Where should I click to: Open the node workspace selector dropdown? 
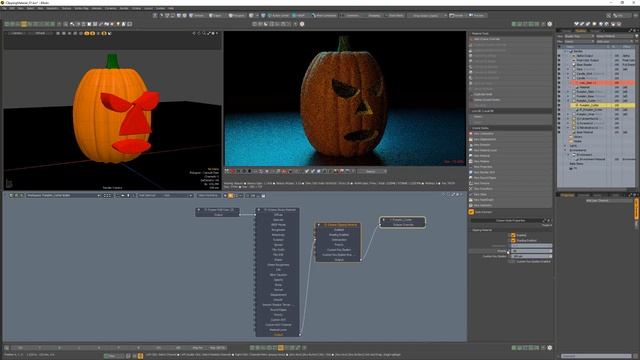click(x=63, y=196)
